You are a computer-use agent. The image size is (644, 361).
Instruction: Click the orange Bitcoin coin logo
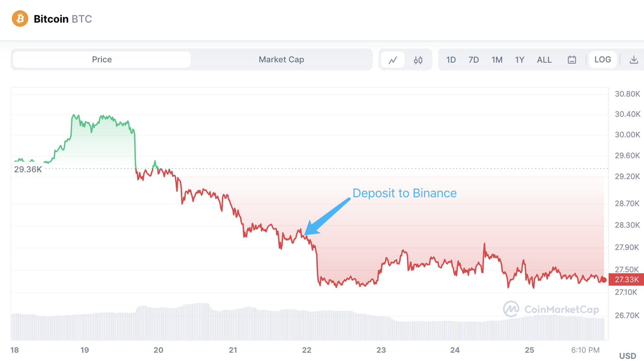[x=19, y=18]
